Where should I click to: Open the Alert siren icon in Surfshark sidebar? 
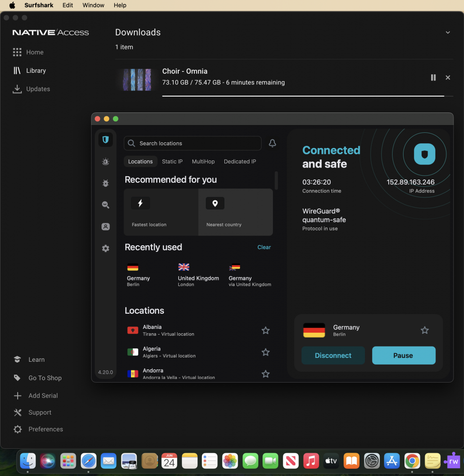(x=105, y=161)
